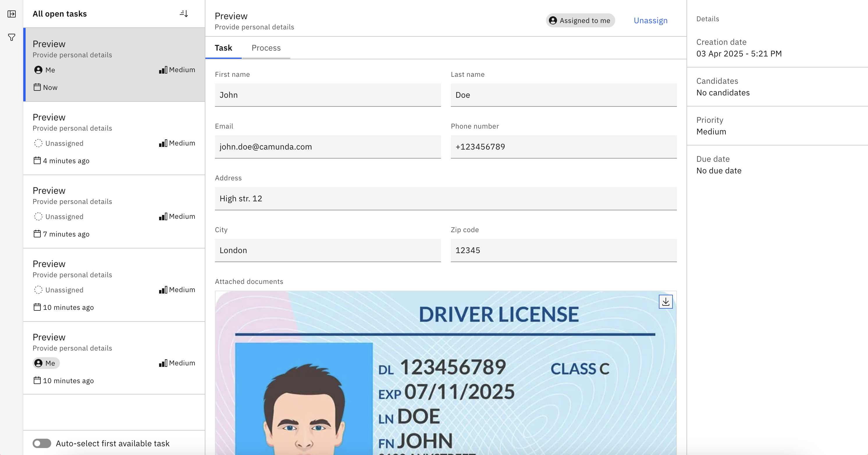Click the sort tasks icon

(184, 14)
